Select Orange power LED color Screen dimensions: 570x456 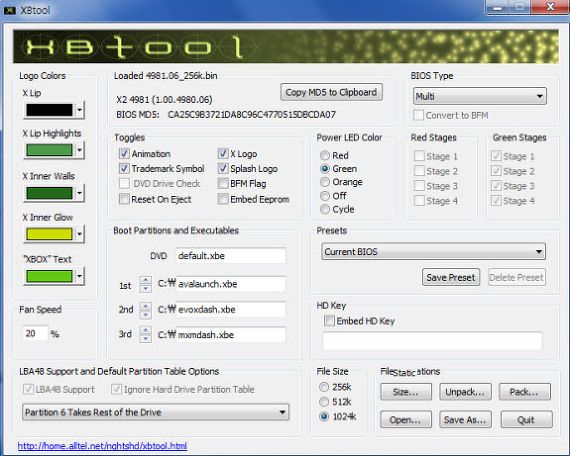(325, 182)
